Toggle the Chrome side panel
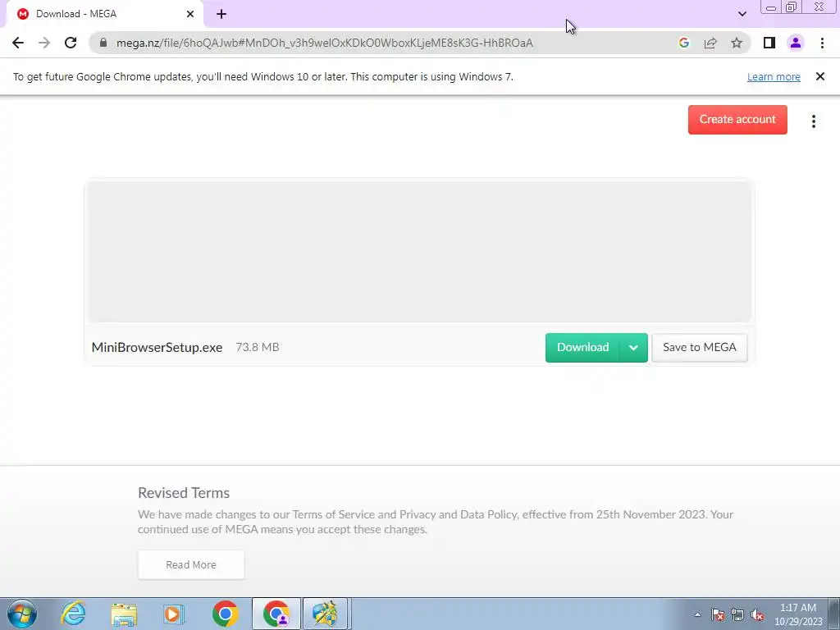 coord(769,43)
